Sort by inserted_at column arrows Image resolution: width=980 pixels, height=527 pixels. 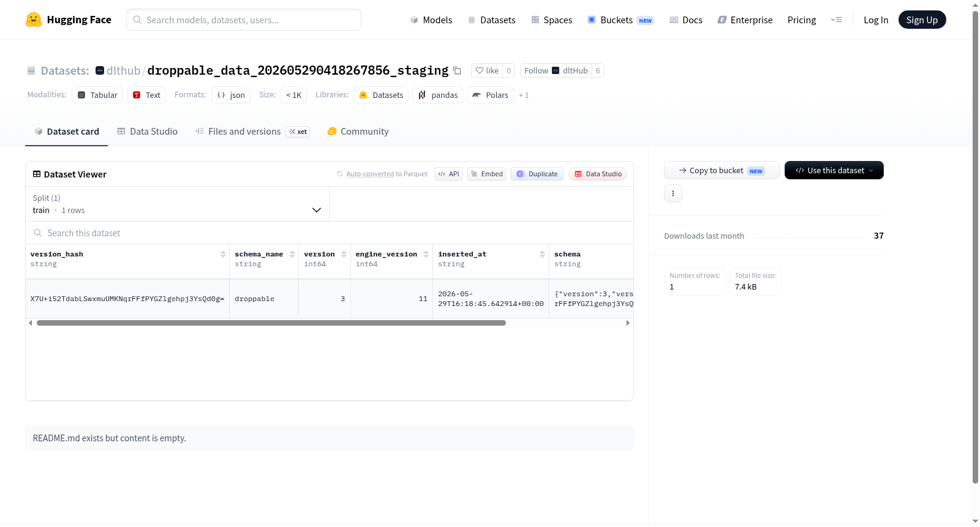click(x=542, y=254)
